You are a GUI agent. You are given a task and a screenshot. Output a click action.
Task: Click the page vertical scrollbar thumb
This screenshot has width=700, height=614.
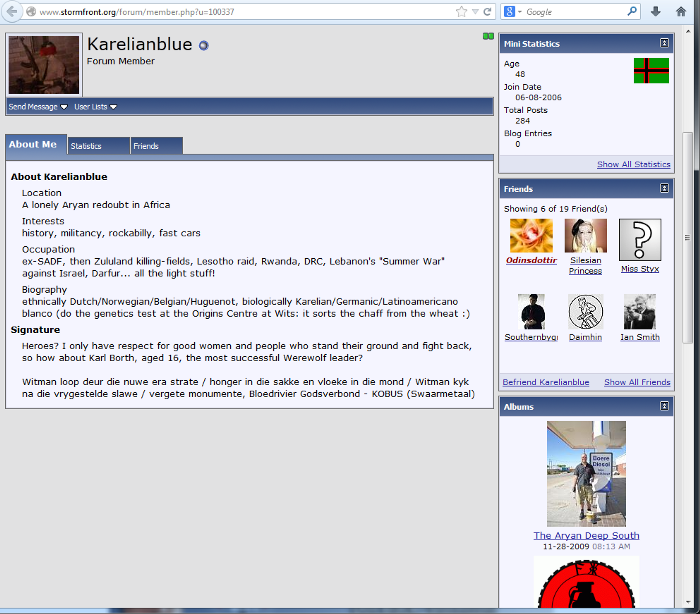click(688, 238)
